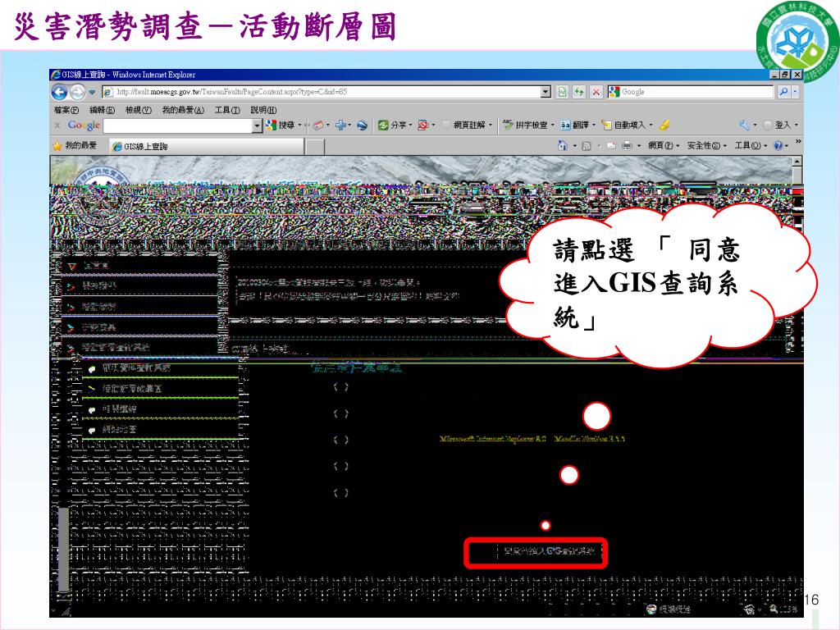The image size is (840, 630).
Task: Click the IE icon in title bar
Action: click(55, 75)
